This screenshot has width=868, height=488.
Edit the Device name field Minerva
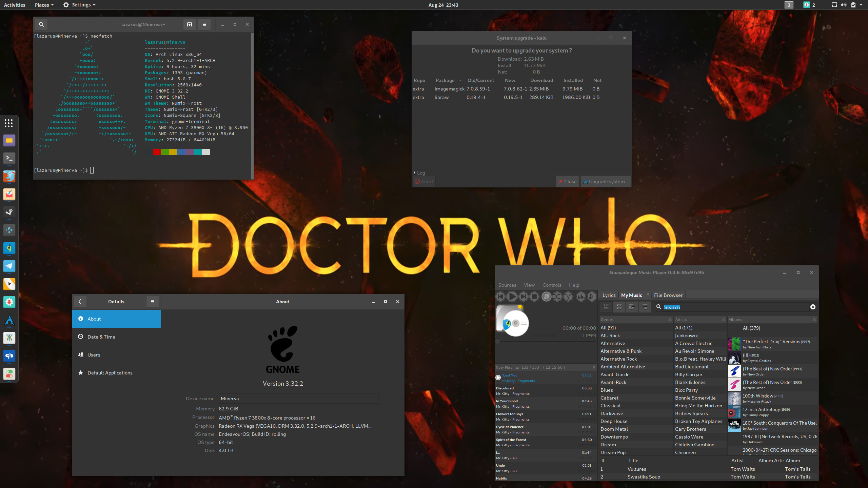coord(299,399)
